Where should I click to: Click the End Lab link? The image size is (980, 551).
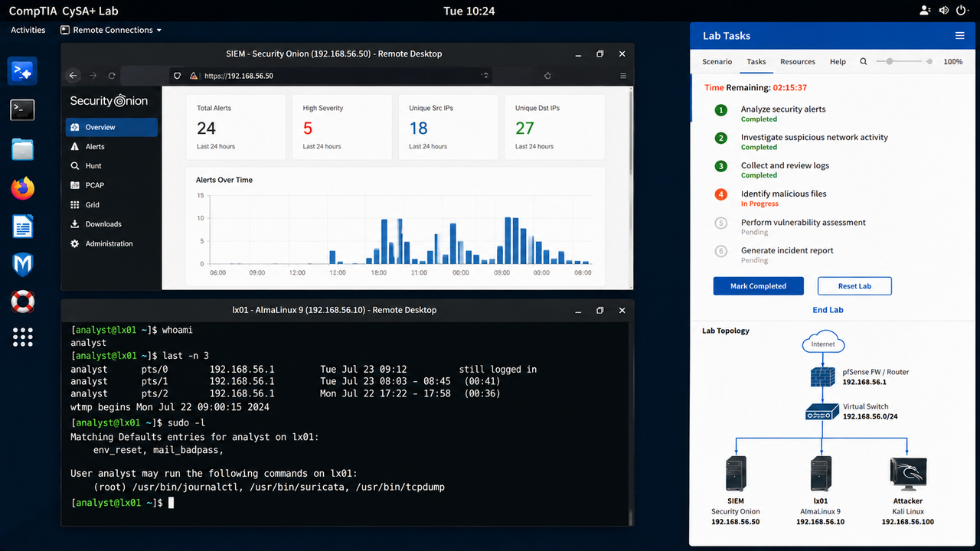[828, 310]
